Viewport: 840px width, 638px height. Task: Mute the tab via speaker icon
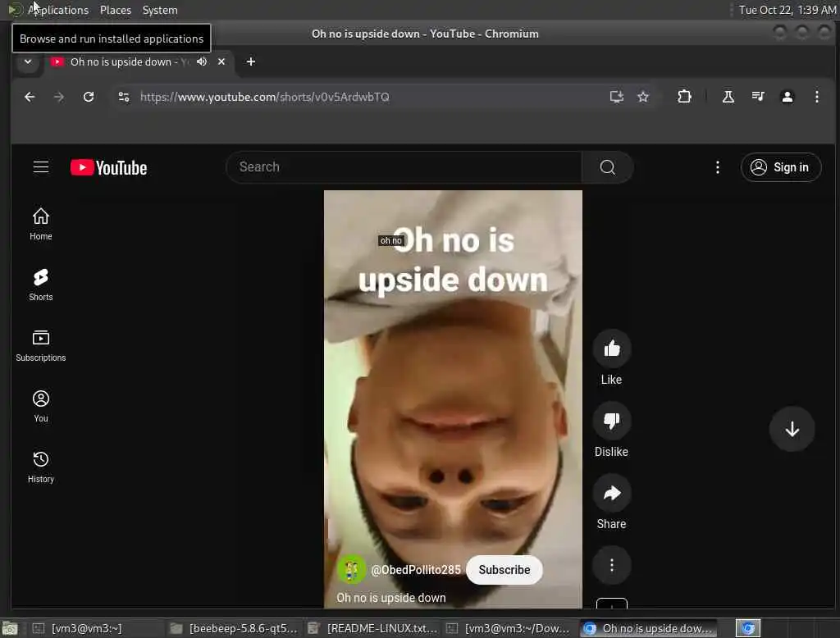pos(202,62)
